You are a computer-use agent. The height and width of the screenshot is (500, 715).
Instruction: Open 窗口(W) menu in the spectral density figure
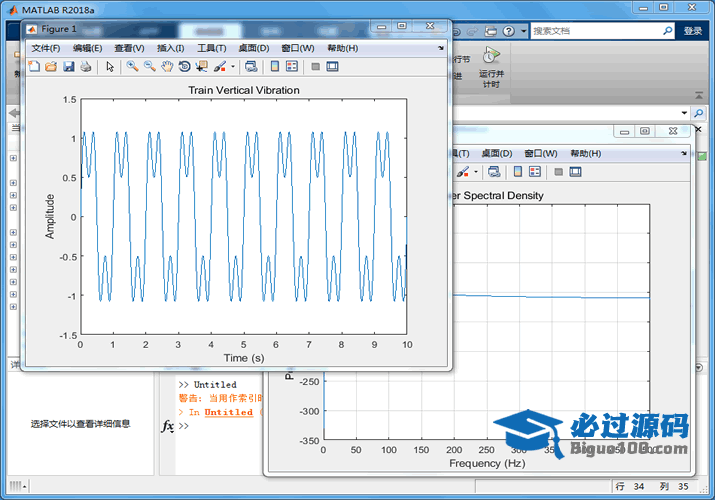click(x=541, y=154)
